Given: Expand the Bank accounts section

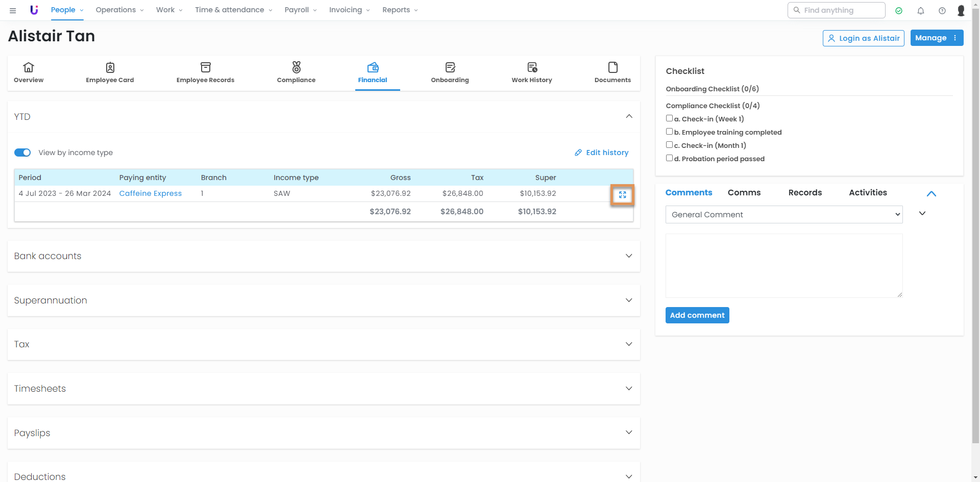Looking at the screenshot, I should 323,256.
